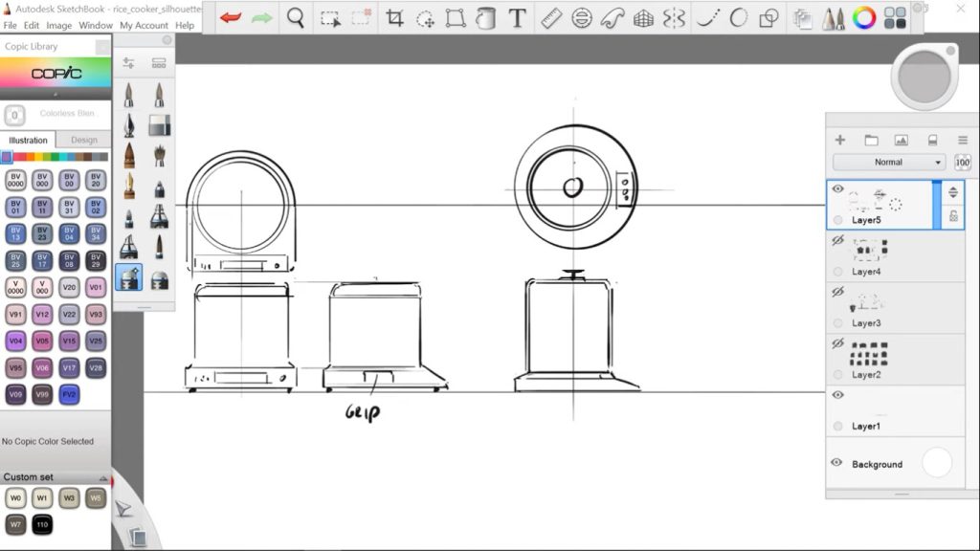This screenshot has width=980, height=551.
Task: Show the hidden Layer4
Action: [837, 241]
